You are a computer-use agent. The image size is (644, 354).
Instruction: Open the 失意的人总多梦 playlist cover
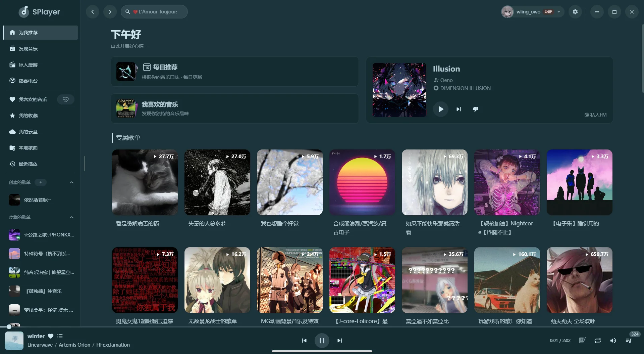click(x=217, y=182)
